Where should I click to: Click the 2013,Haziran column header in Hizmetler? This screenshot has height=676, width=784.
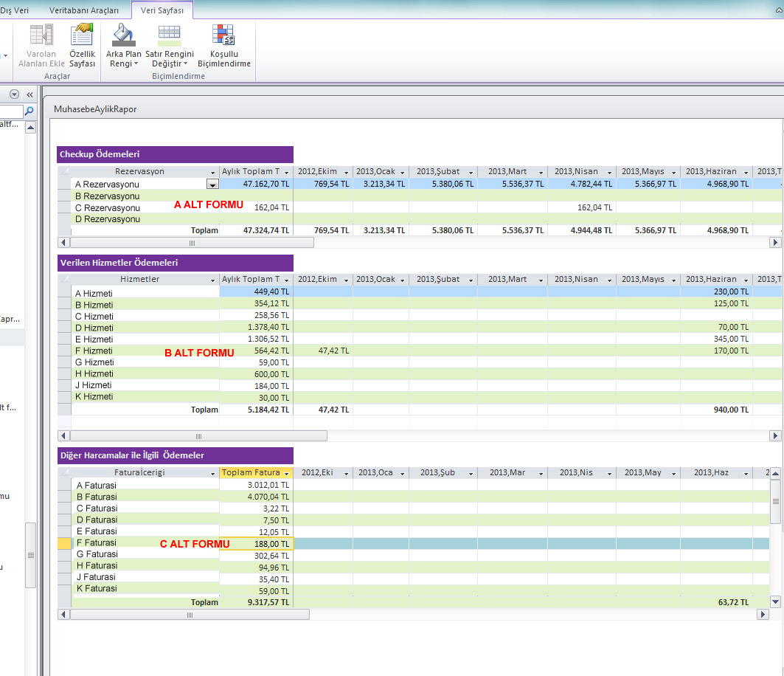pyautogui.click(x=710, y=280)
